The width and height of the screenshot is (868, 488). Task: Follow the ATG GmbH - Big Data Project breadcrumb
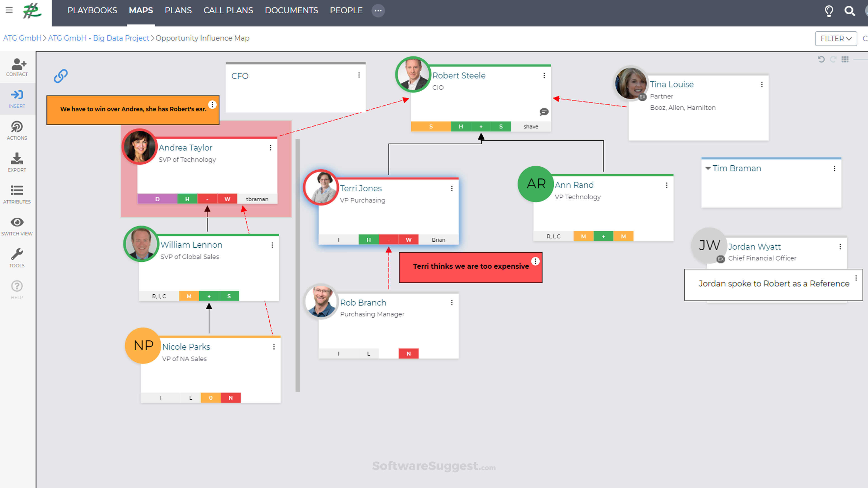click(x=98, y=38)
